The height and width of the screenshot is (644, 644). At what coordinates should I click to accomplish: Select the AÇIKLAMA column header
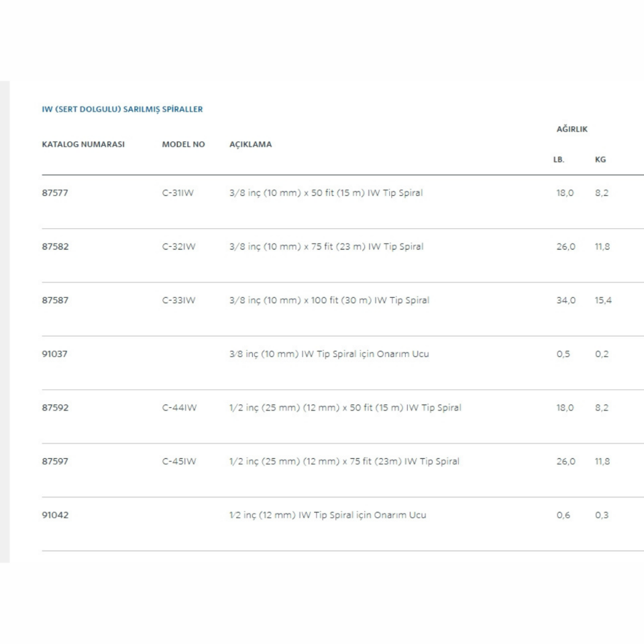(250, 144)
